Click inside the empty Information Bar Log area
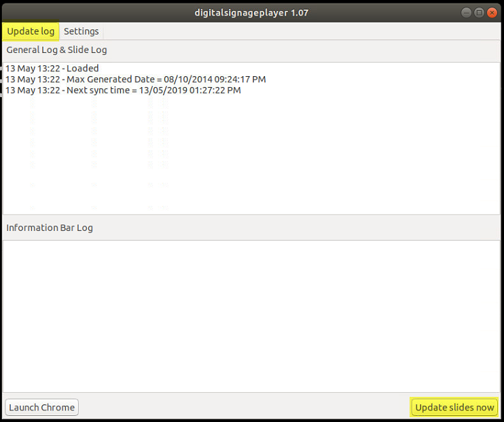 coord(251,316)
